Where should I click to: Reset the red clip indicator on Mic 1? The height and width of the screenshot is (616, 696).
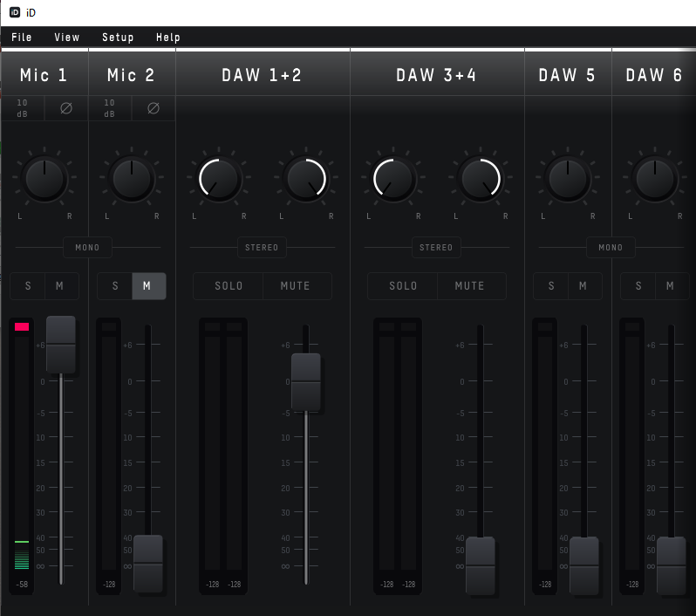[x=22, y=327]
